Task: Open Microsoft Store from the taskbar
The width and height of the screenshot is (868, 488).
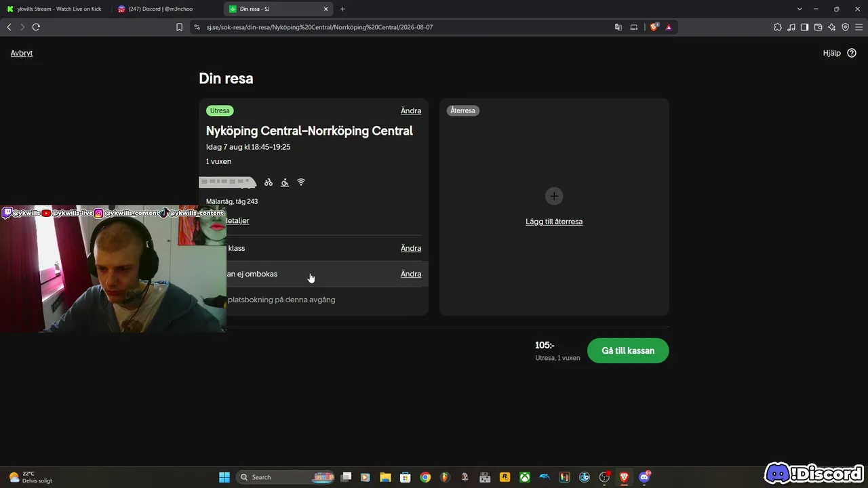Action: (x=406, y=477)
